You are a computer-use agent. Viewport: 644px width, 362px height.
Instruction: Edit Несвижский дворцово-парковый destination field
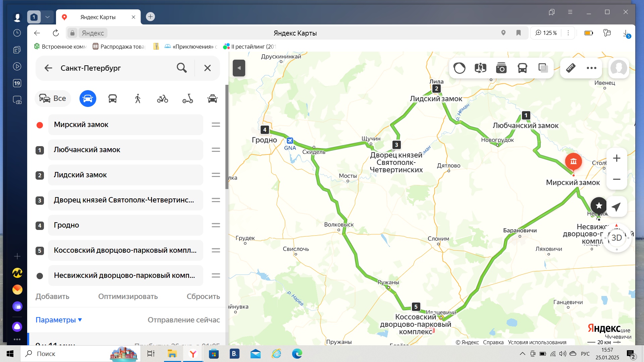[x=126, y=276]
